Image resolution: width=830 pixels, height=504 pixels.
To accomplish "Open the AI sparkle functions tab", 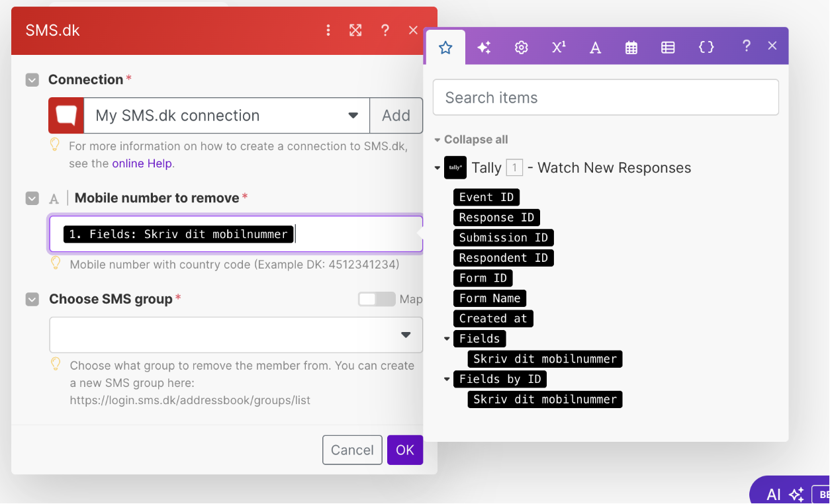I will pos(484,47).
